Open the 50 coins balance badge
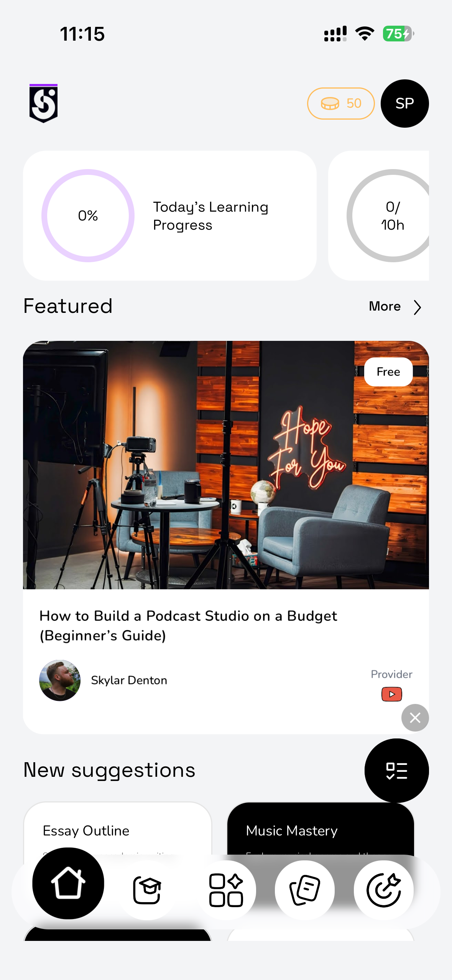The width and height of the screenshot is (452, 980). click(x=340, y=104)
